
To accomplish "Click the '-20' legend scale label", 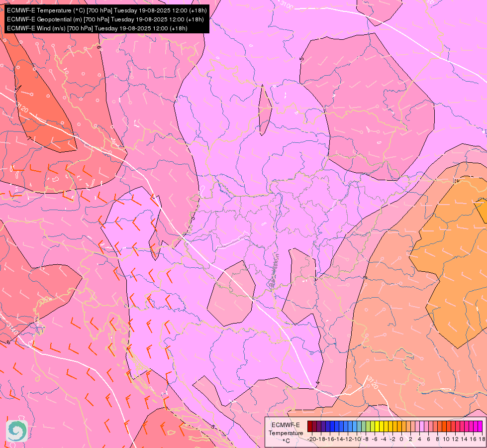I will [x=312, y=440].
